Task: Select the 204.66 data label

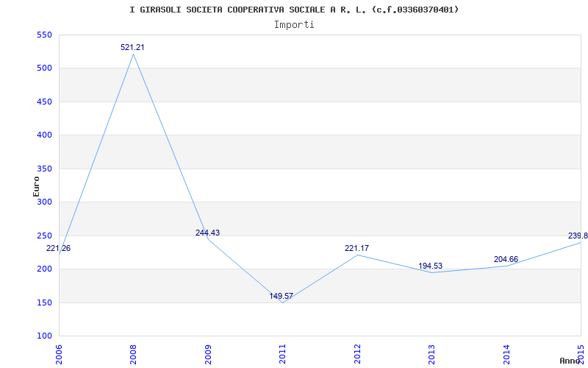Action: 506,259
